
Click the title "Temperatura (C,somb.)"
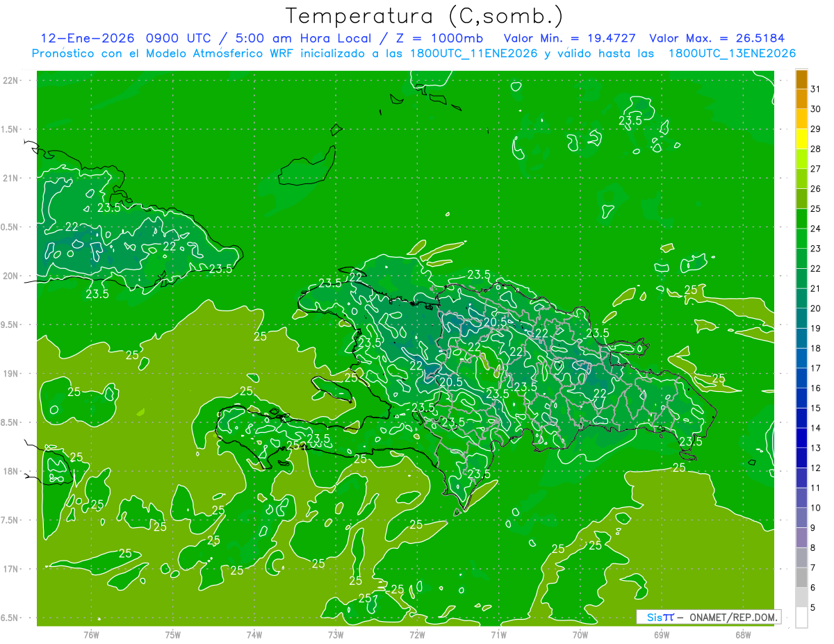(425, 16)
